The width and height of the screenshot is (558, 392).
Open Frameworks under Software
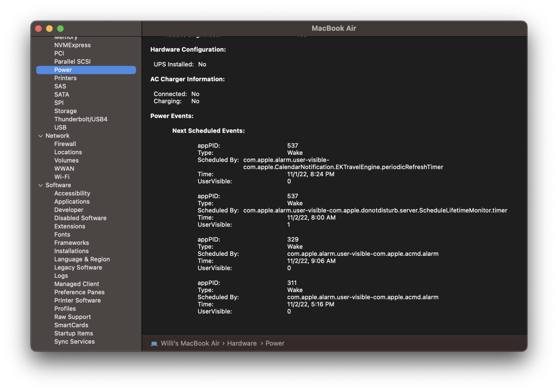[x=71, y=242]
